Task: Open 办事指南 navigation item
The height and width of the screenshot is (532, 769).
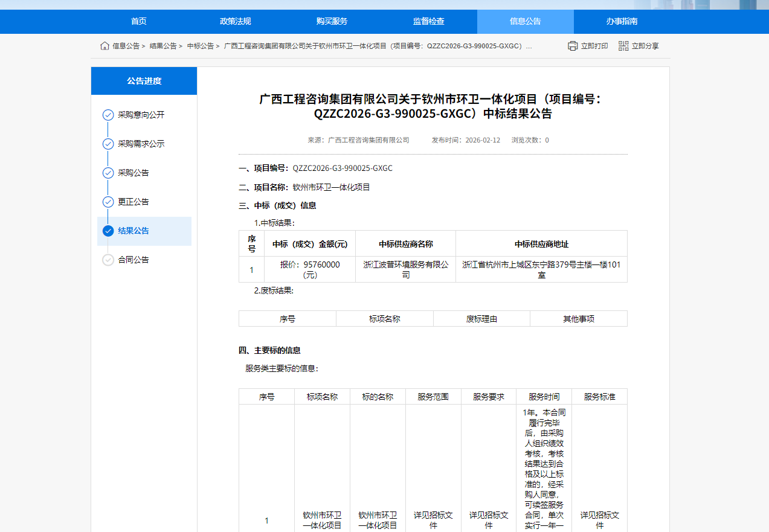Action: pyautogui.click(x=622, y=22)
